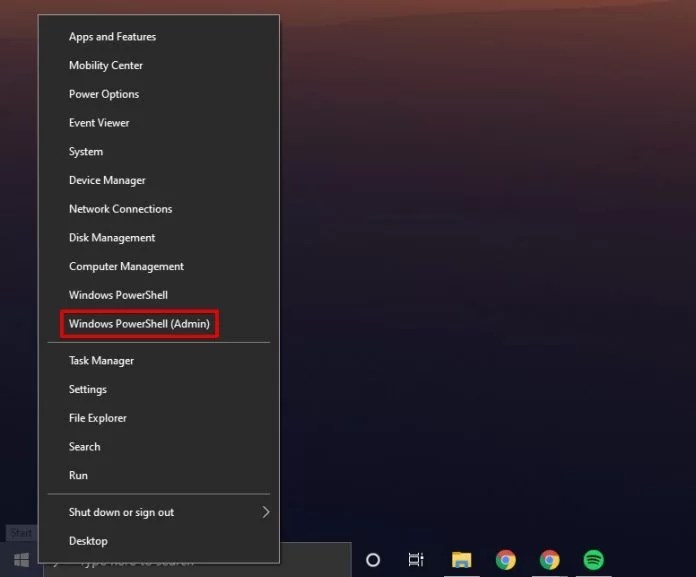The height and width of the screenshot is (577, 696).
Task: Open the Run dialog entry
Action: coord(159,475)
